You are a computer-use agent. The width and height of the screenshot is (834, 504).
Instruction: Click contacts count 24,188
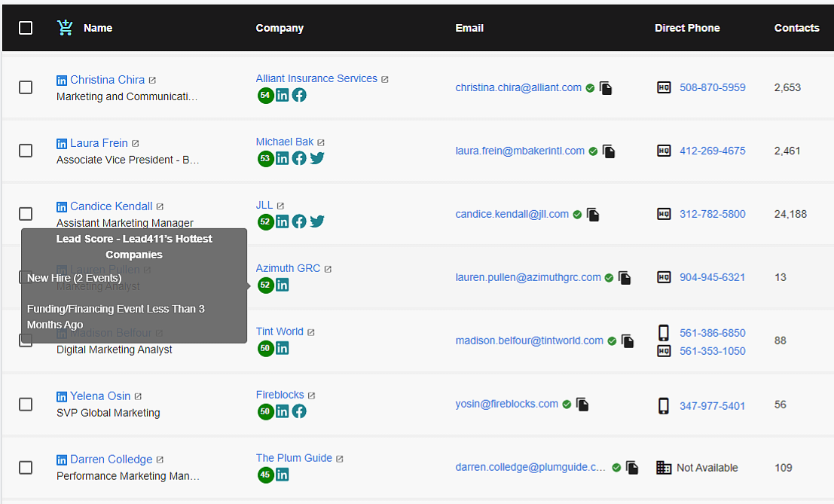790,214
